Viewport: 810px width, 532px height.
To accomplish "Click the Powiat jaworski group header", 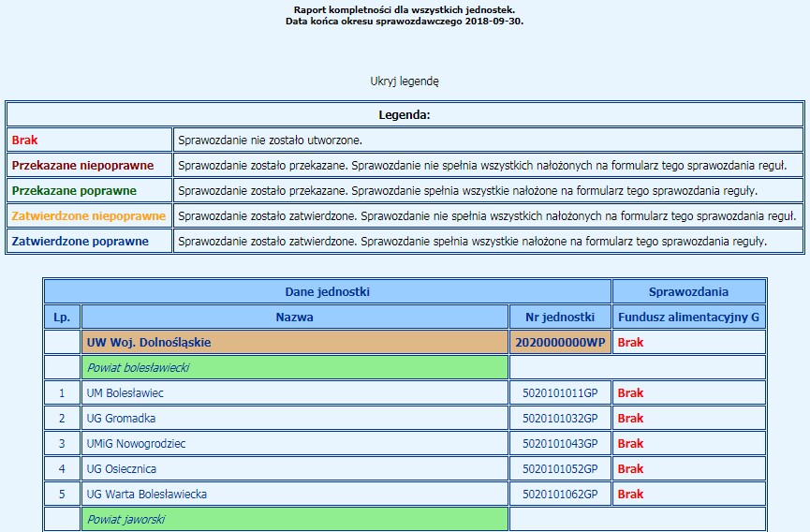I will pyautogui.click(x=125, y=519).
